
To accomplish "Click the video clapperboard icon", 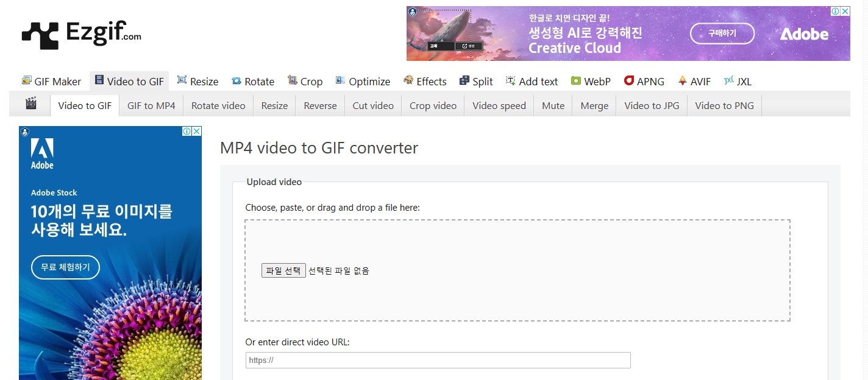I will [31, 104].
